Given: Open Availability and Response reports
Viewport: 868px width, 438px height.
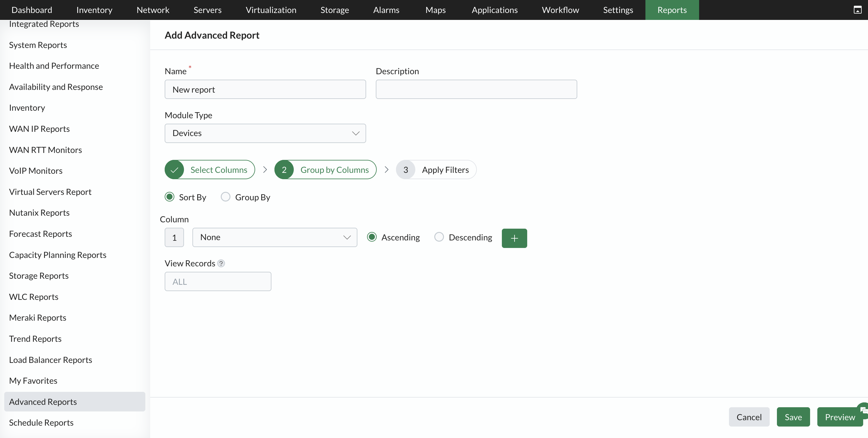Looking at the screenshot, I should click(x=55, y=87).
